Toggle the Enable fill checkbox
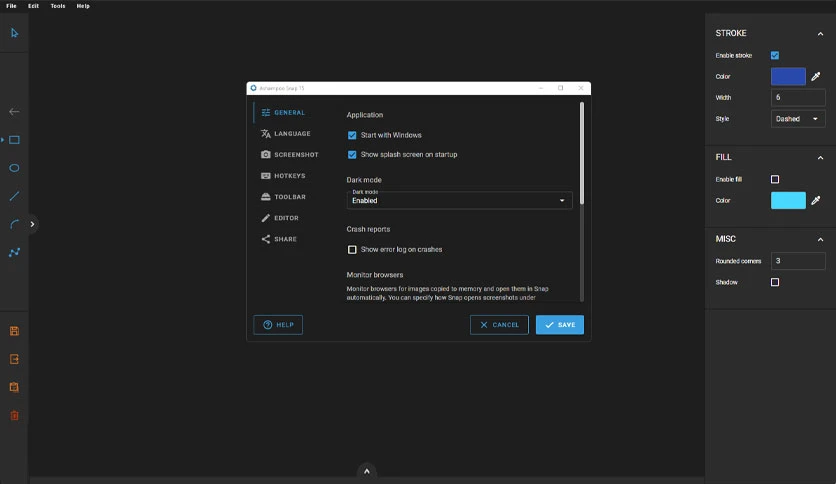The width and height of the screenshot is (836, 484). (775, 179)
